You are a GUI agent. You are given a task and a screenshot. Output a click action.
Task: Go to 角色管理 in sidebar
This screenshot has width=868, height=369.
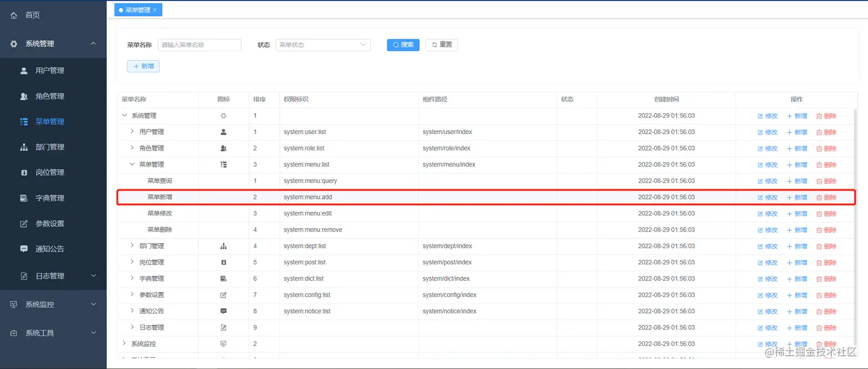tap(53, 96)
